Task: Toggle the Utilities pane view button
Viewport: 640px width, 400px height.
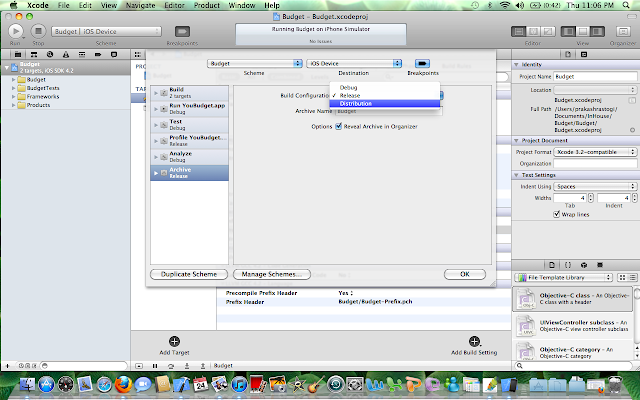Action: pos(597,31)
